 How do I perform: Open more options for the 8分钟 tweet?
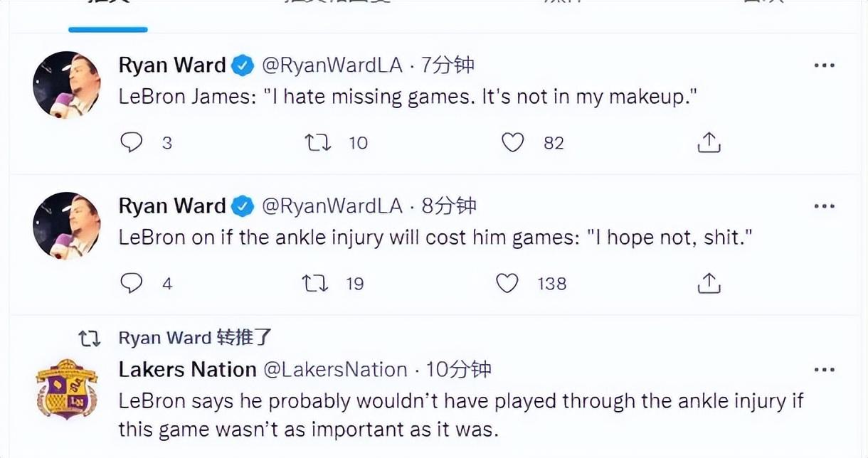(824, 206)
